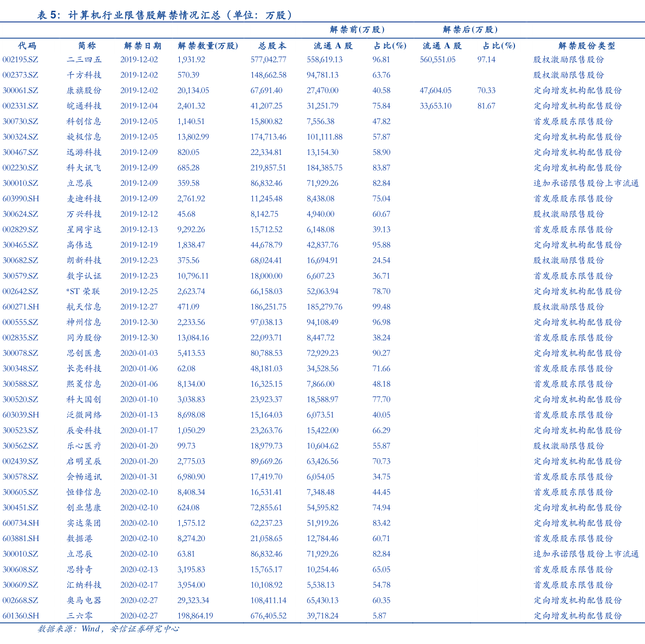The image size is (645, 644).
Task: Click the company name '泛微网络'
Action: click(84, 415)
